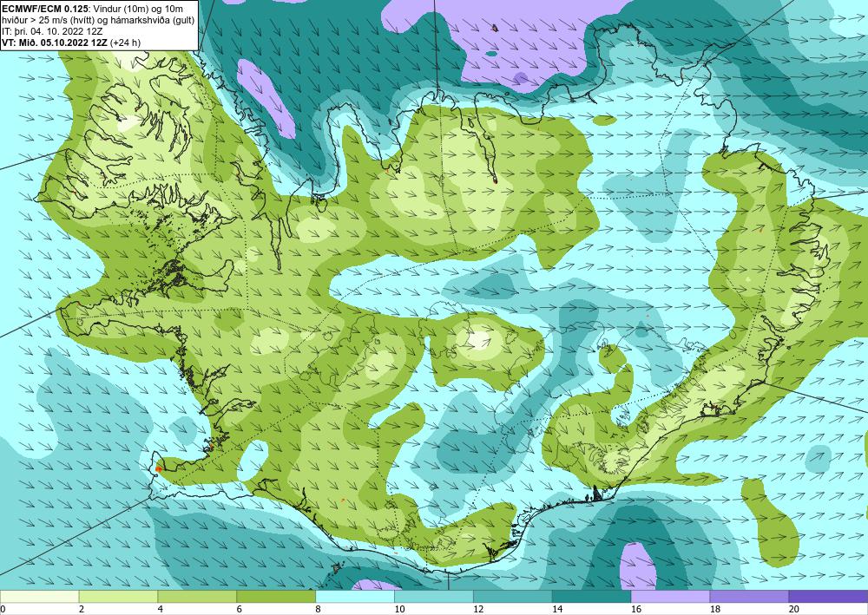Click the light cyan 8–10 m/s legend swatch
This screenshot has width=868, height=615.
[355, 597]
